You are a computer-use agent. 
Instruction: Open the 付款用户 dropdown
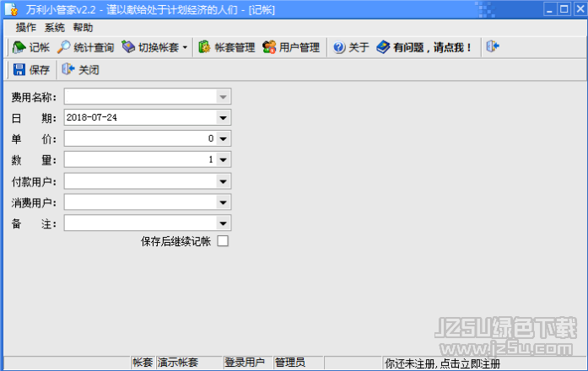click(223, 182)
